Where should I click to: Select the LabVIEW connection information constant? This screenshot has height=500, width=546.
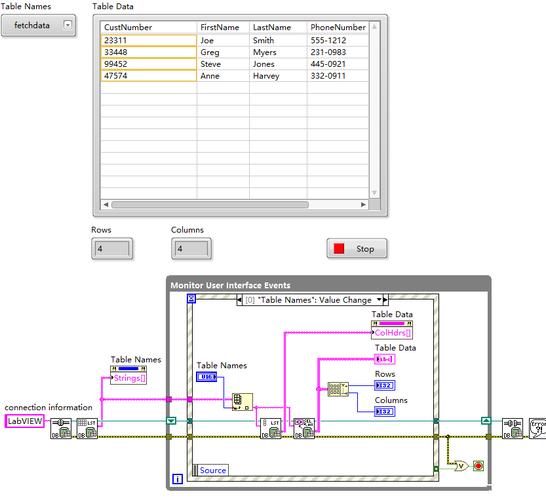pyautogui.click(x=25, y=421)
